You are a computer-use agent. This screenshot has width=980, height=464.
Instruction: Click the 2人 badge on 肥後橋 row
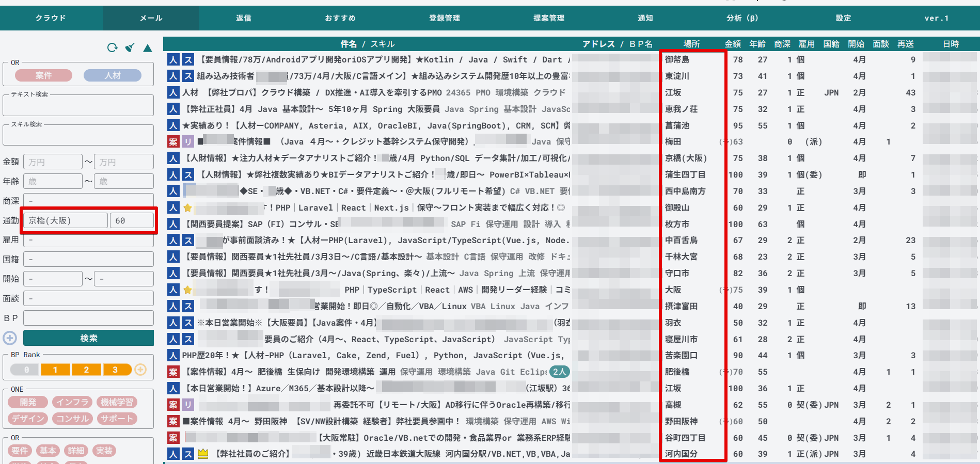point(559,372)
